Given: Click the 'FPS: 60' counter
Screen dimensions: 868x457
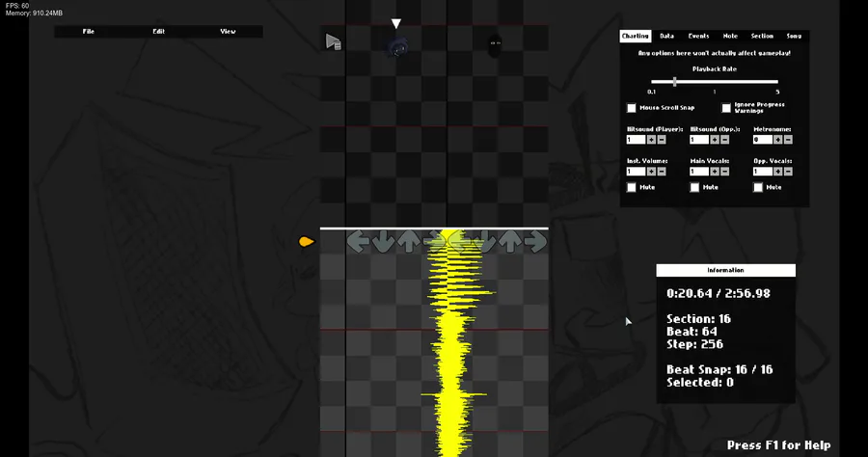Looking at the screenshot, I should tap(17, 6).
